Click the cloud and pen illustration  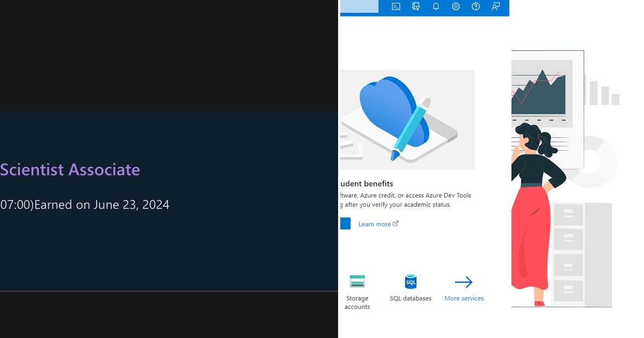407,119
